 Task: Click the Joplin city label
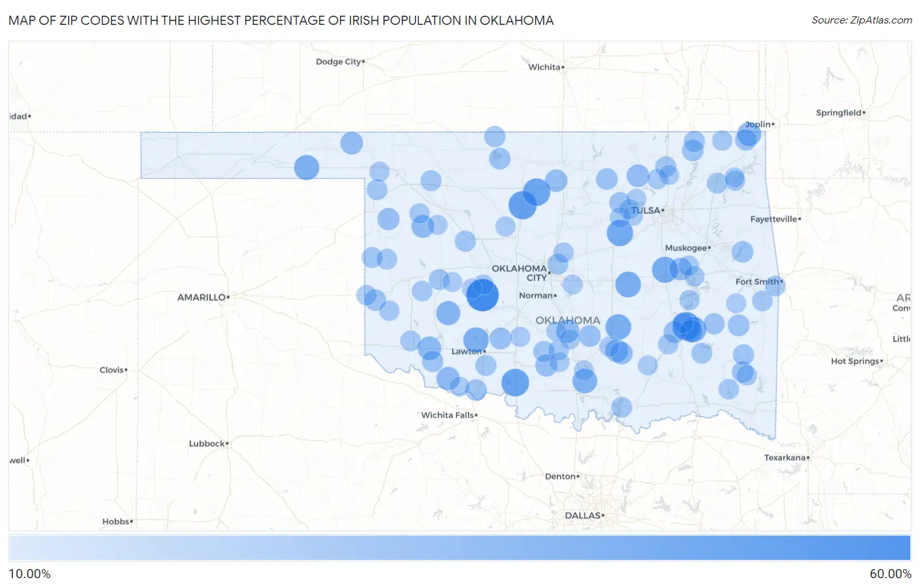(758, 124)
